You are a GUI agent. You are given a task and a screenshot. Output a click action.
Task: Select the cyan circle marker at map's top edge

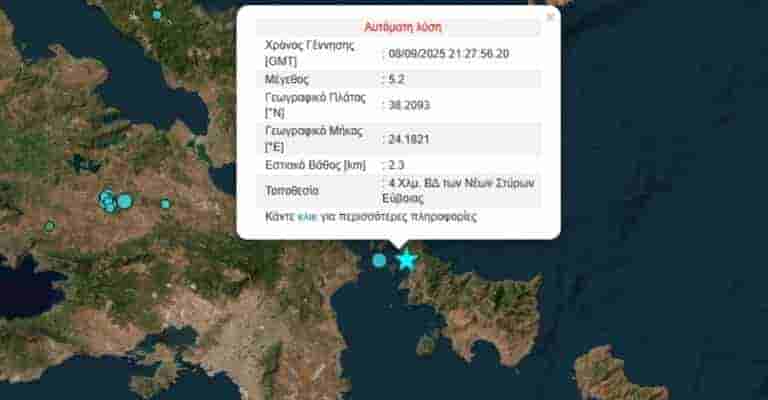[x=156, y=15]
